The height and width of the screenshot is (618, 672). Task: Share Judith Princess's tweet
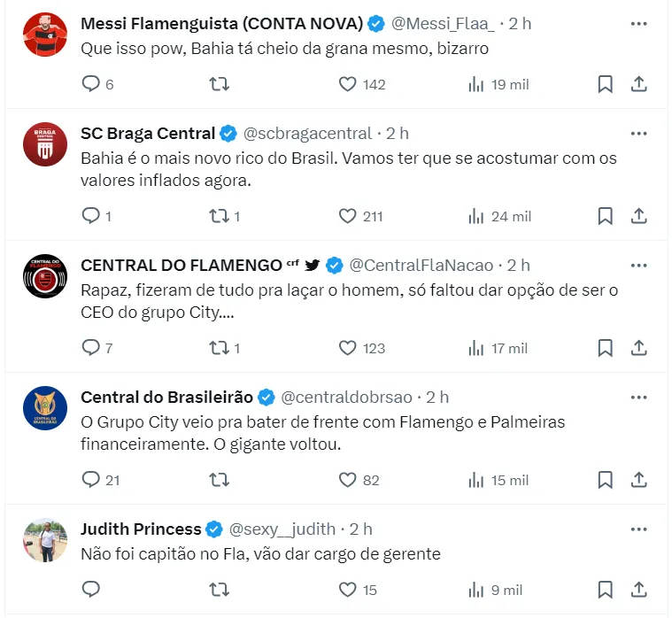638,590
